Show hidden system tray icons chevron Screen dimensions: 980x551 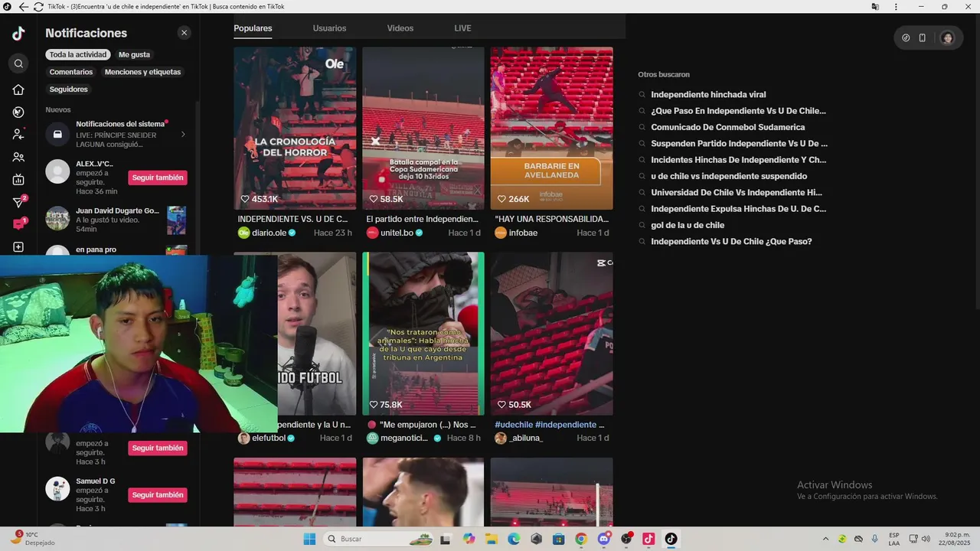pyautogui.click(x=825, y=539)
